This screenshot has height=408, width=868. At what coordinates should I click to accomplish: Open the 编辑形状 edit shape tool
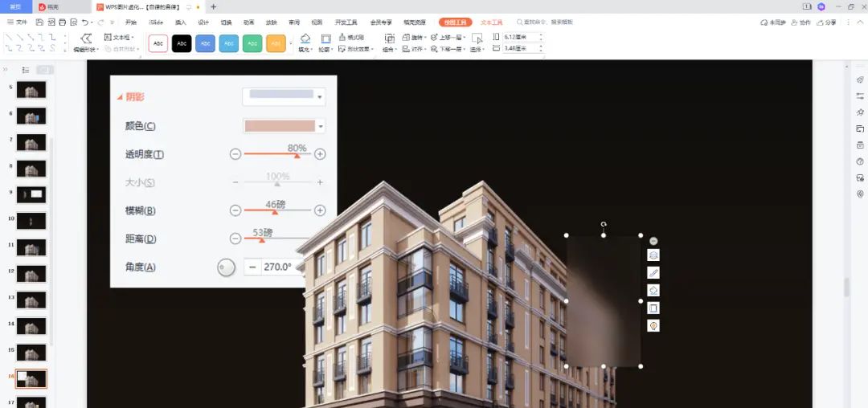coord(86,42)
